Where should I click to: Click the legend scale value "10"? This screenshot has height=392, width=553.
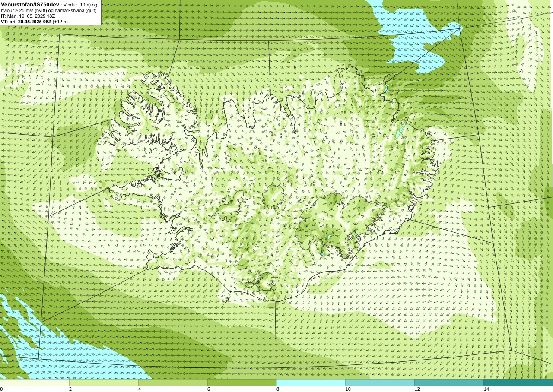coord(348,389)
